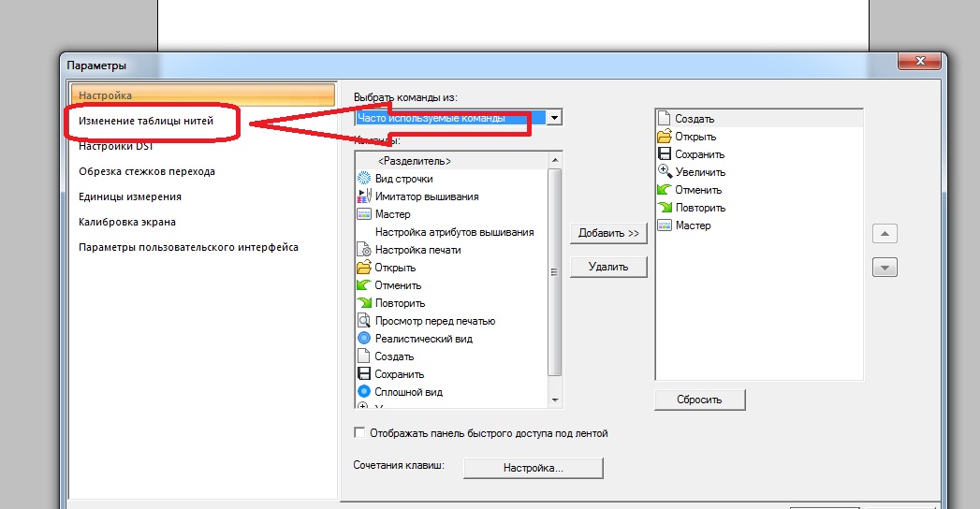Open the 'Выбрать команды из' dropdown arrow

pyautogui.click(x=554, y=117)
